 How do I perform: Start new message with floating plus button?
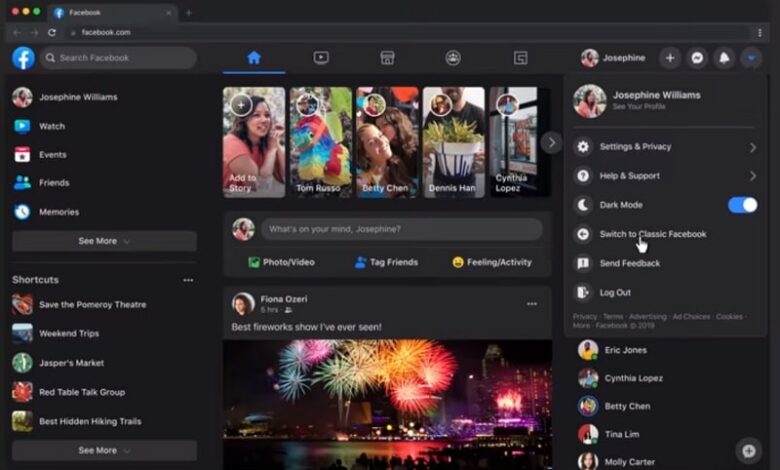(749, 451)
